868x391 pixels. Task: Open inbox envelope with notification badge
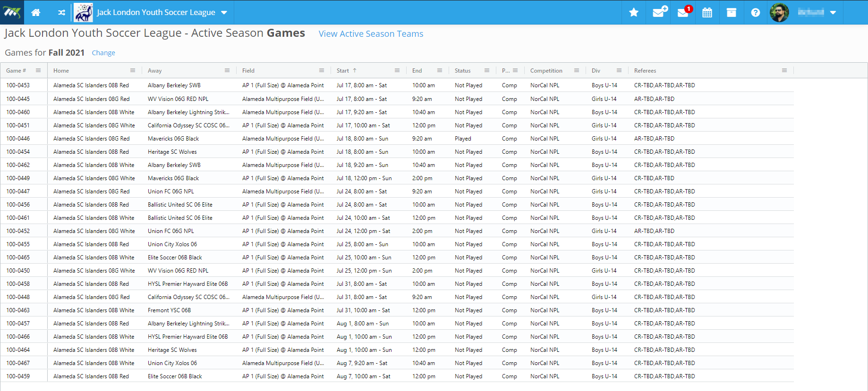click(684, 12)
